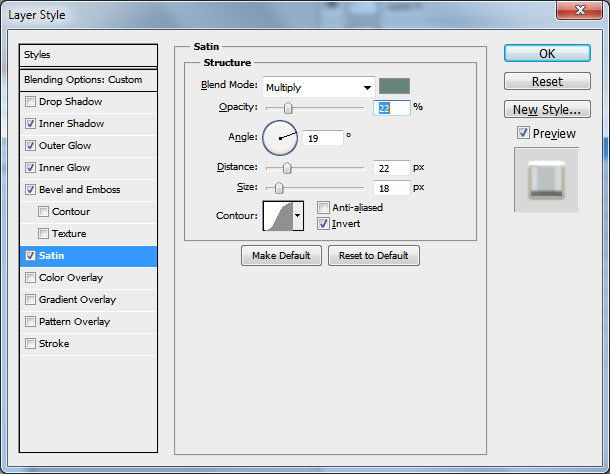
Task: Enable the Pattern Overlay checkbox
Action: (30, 321)
